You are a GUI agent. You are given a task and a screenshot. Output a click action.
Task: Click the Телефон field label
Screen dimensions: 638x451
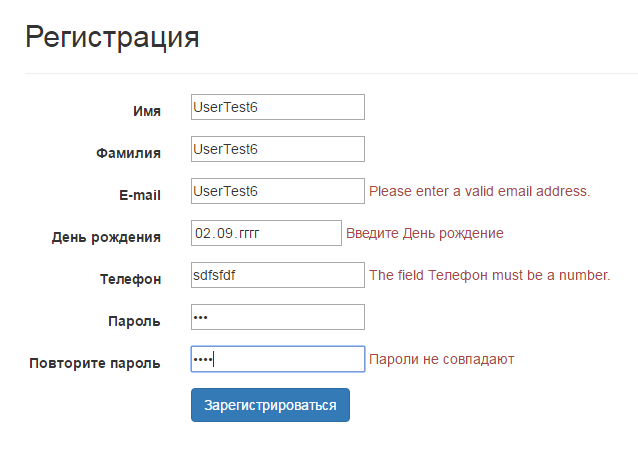click(x=131, y=279)
